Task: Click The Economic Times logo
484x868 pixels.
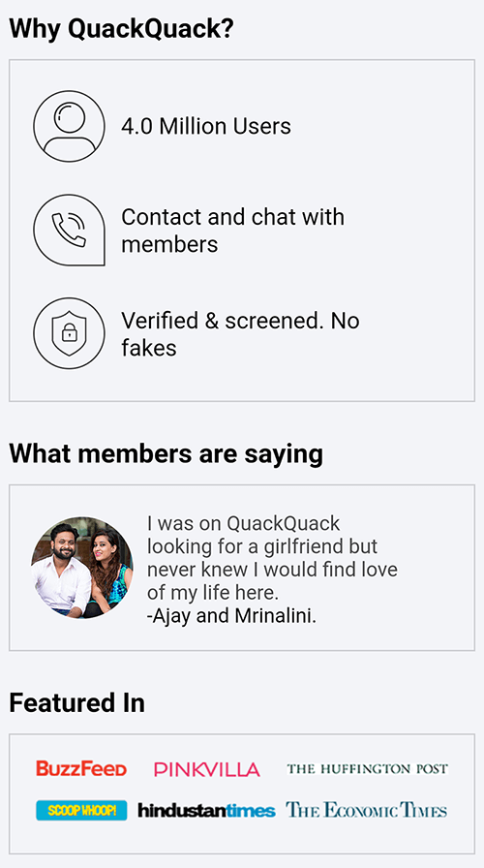Action: tap(366, 811)
